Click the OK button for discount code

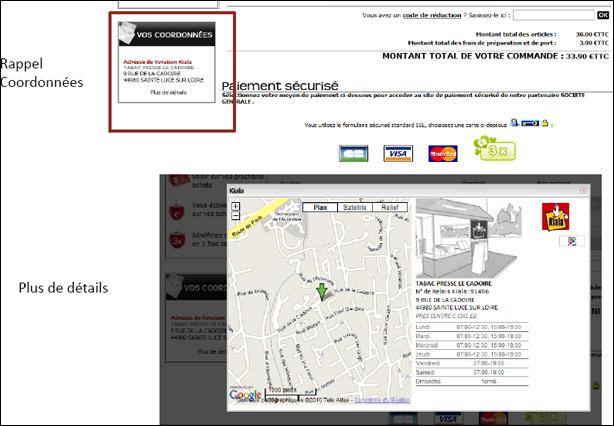tap(603, 15)
